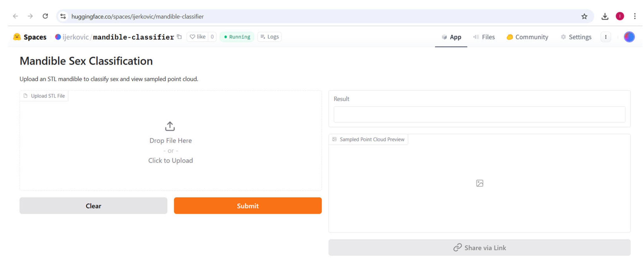
Task: Click the Hugging Face emoji logo
Action: click(x=17, y=37)
